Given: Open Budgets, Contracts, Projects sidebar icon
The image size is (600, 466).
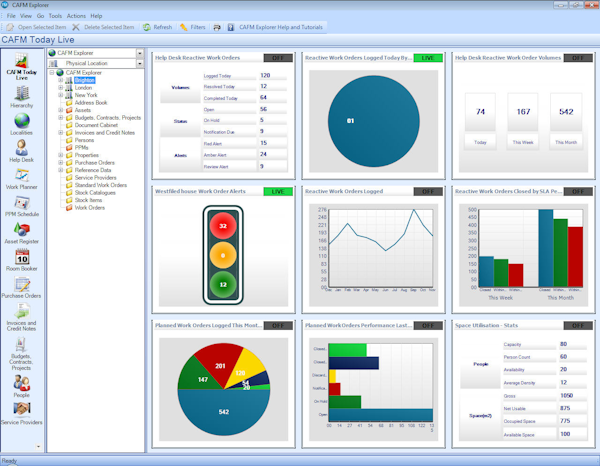Looking at the screenshot, I should [x=21, y=345].
